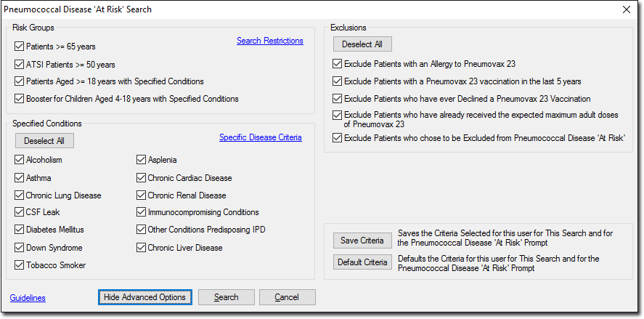
Task: Open the Guidelines link
Action: click(28, 298)
